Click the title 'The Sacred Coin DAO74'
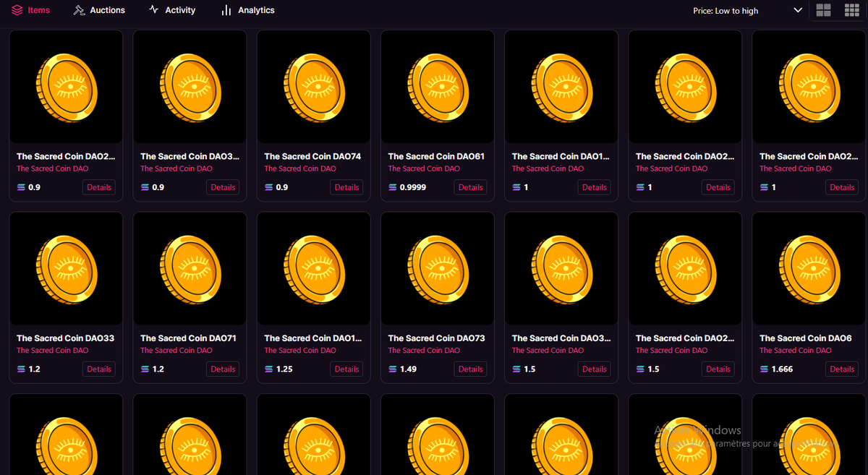The image size is (868, 475). tap(312, 156)
